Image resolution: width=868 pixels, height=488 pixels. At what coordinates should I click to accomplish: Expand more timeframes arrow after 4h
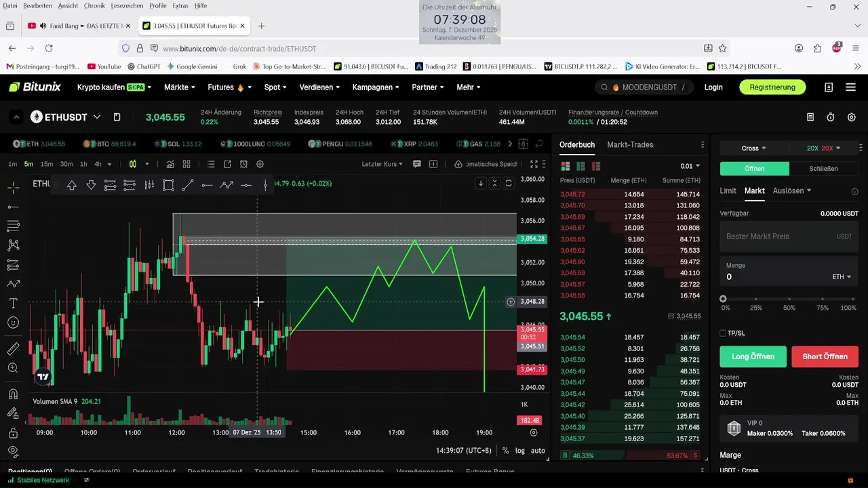(109, 164)
